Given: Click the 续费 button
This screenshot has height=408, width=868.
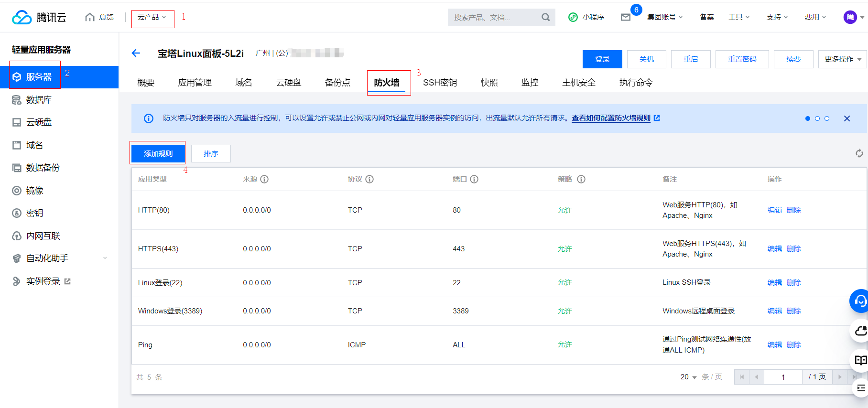Looking at the screenshot, I should click(x=793, y=59).
